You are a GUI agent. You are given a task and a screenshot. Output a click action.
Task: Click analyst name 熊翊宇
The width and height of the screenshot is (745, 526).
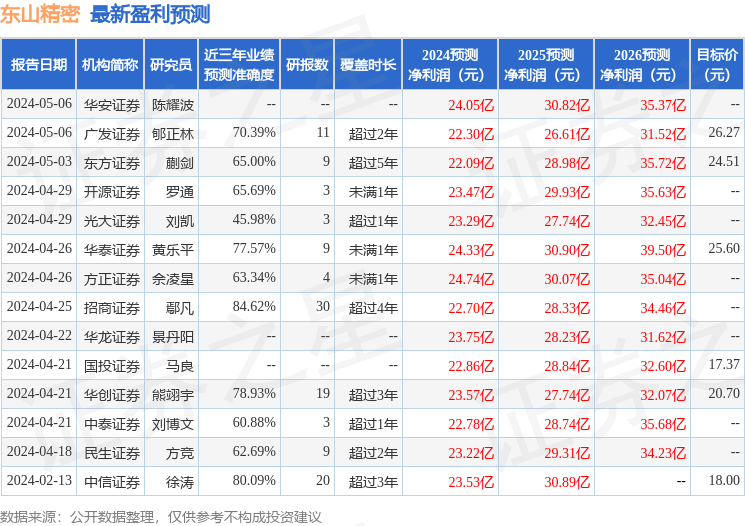pos(173,394)
